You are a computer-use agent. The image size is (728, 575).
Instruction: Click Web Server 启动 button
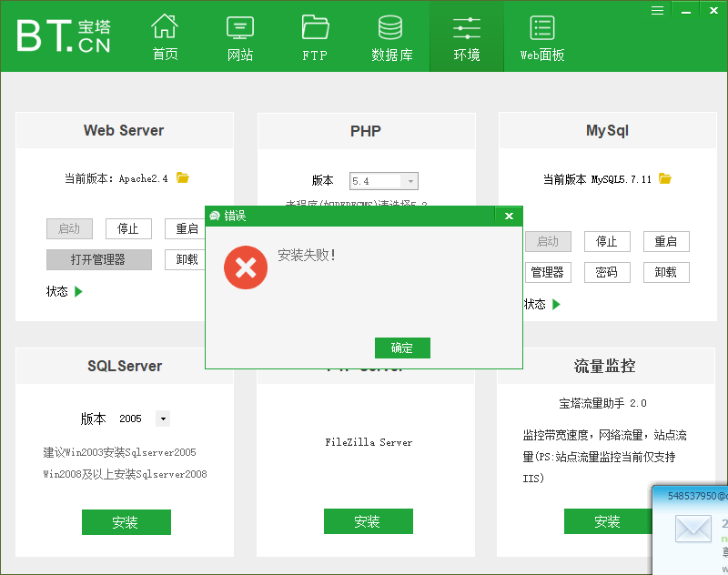[70, 228]
